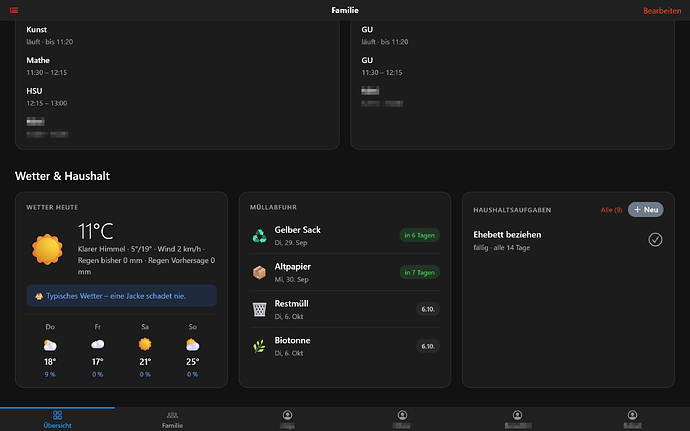The width and height of the screenshot is (690, 431).
Task: Click the Altpapier box icon
Action: tap(260, 273)
